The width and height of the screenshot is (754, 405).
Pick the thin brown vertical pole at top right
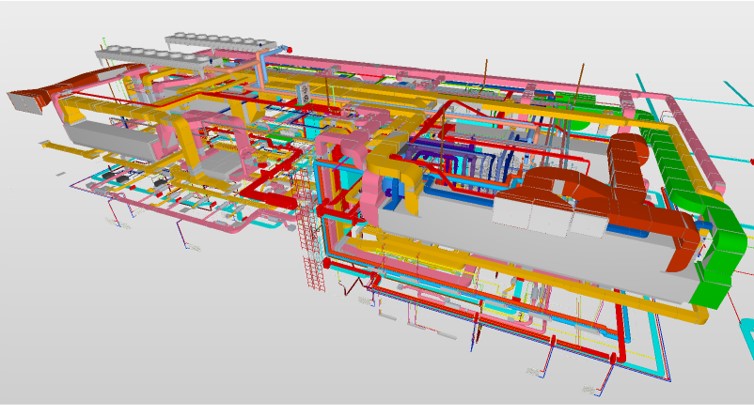point(578,76)
